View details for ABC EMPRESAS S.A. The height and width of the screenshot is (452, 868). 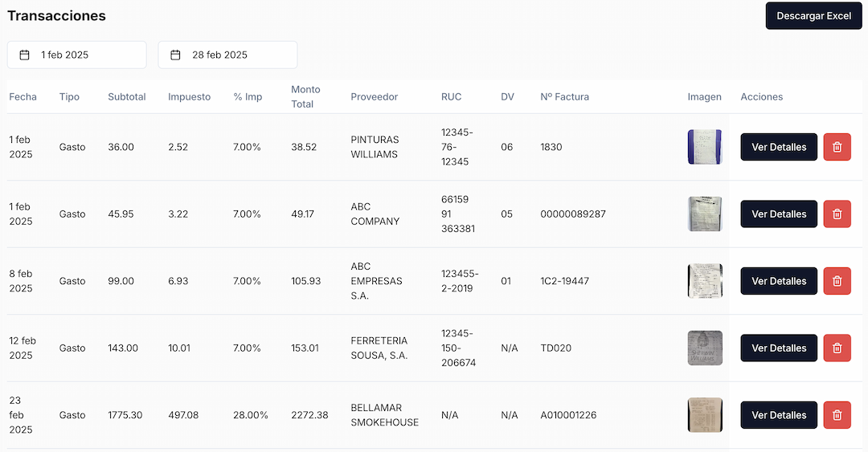pos(779,281)
